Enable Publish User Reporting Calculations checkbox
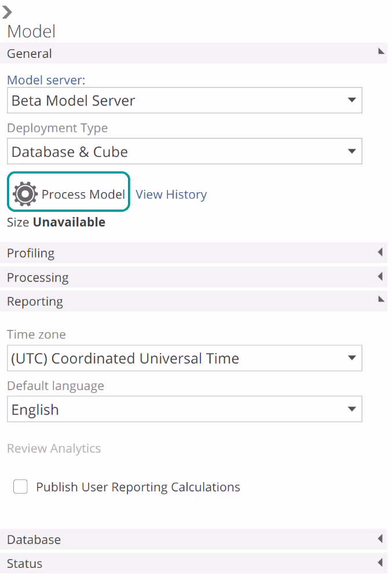Viewport: 392px width, 580px height. (21, 487)
